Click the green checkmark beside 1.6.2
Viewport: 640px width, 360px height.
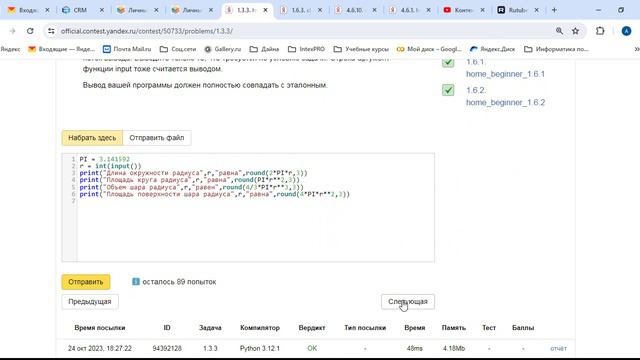448,90
